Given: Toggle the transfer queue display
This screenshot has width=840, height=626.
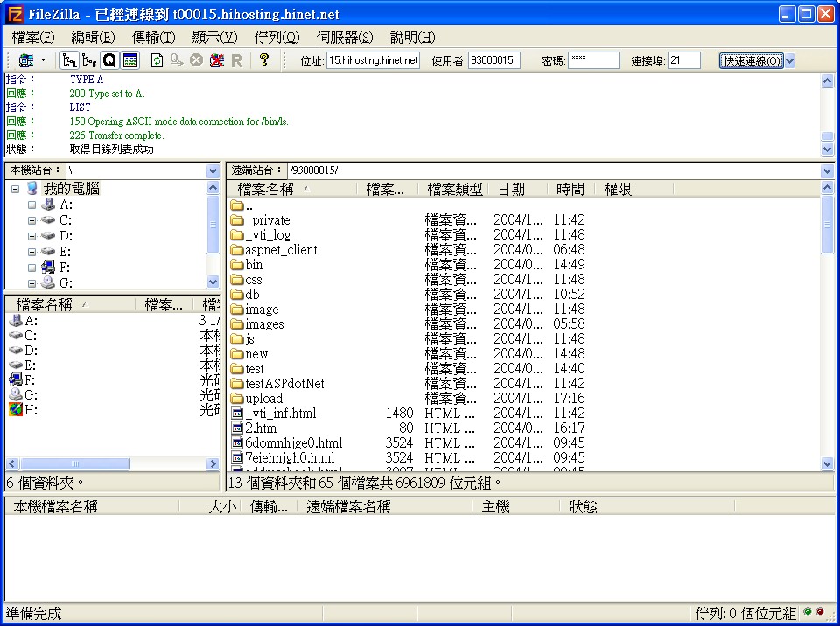Looking at the screenshot, I should click(110, 60).
